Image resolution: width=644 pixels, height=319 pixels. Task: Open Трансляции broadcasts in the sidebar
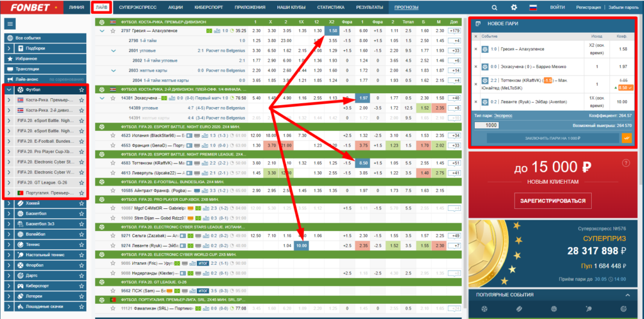tap(45, 69)
